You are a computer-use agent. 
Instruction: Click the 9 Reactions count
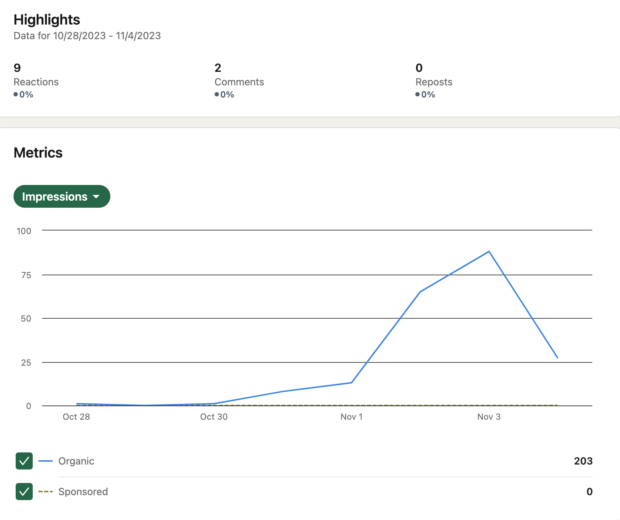coord(17,68)
